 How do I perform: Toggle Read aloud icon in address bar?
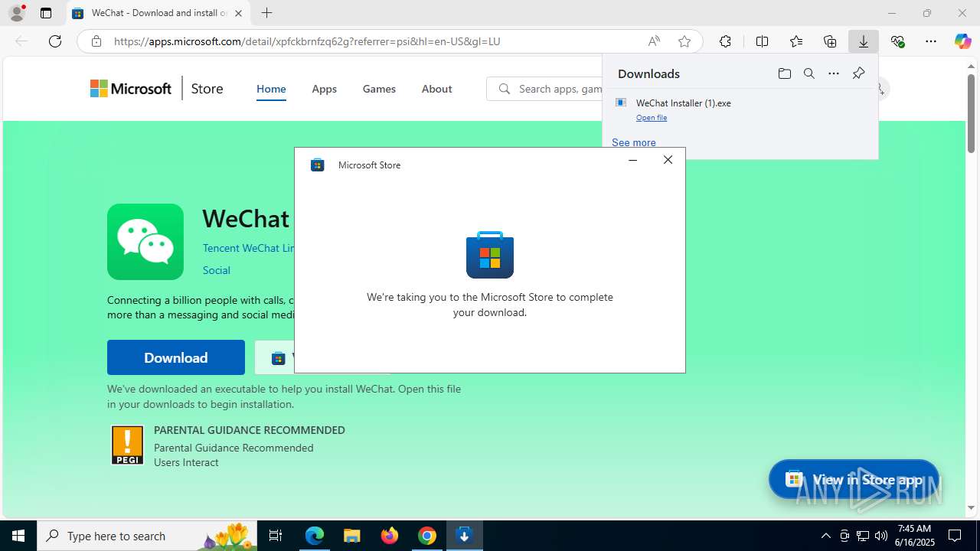[654, 41]
